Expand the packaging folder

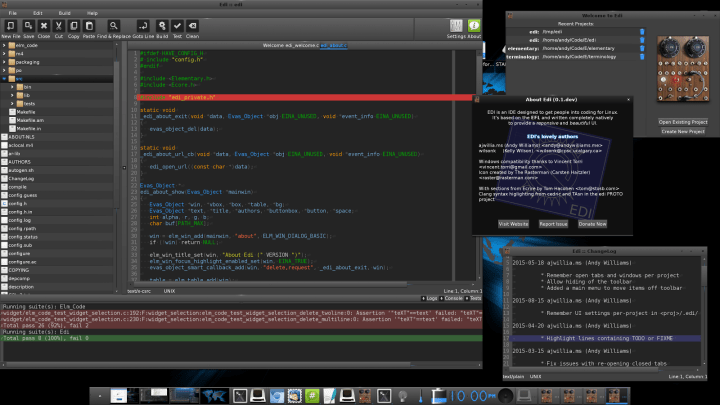pos(4,62)
